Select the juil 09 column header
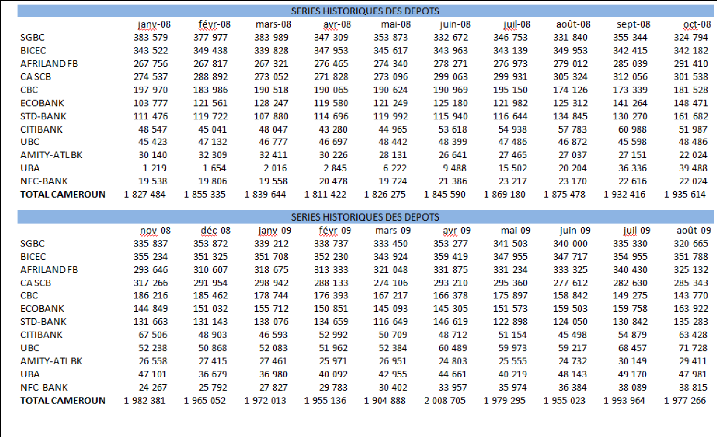This screenshot has width=717, height=437. pyautogui.click(x=637, y=231)
